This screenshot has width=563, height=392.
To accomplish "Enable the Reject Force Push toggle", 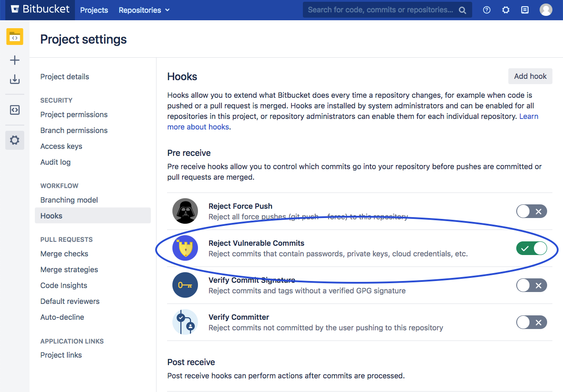I will tap(531, 211).
